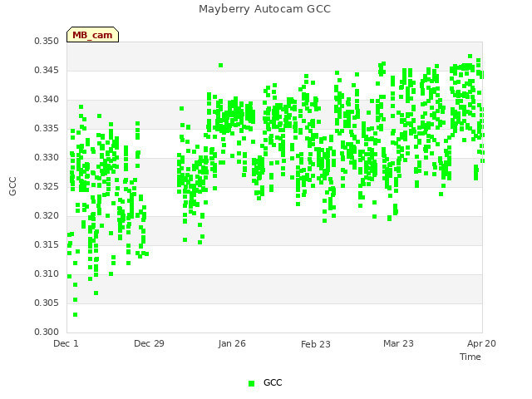The width and height of the screenshot is (532, 399).
Task: Select the Jan 26 x-axis label
Action: pyautogui.click(x=232, y=343)
